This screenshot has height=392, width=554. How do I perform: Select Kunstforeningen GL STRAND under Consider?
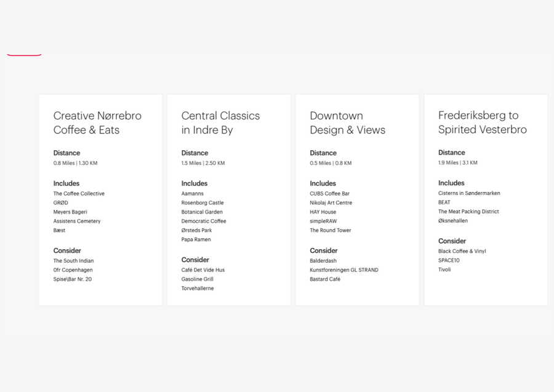tap(344, 270)
